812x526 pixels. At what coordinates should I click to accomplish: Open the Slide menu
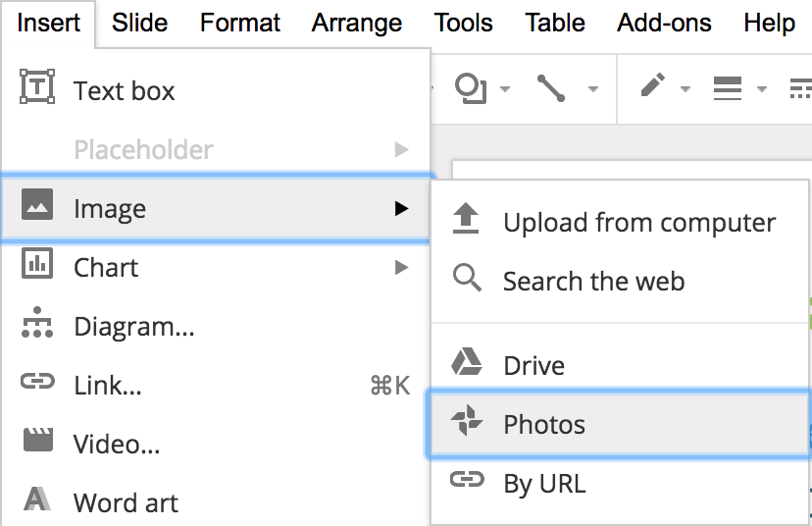click(139, 23)
